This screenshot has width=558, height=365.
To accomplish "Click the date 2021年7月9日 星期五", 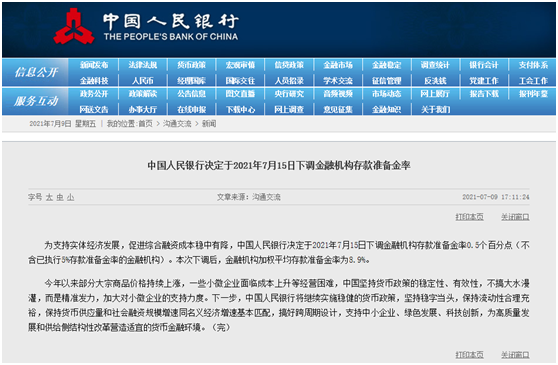I will coord(63,124).
